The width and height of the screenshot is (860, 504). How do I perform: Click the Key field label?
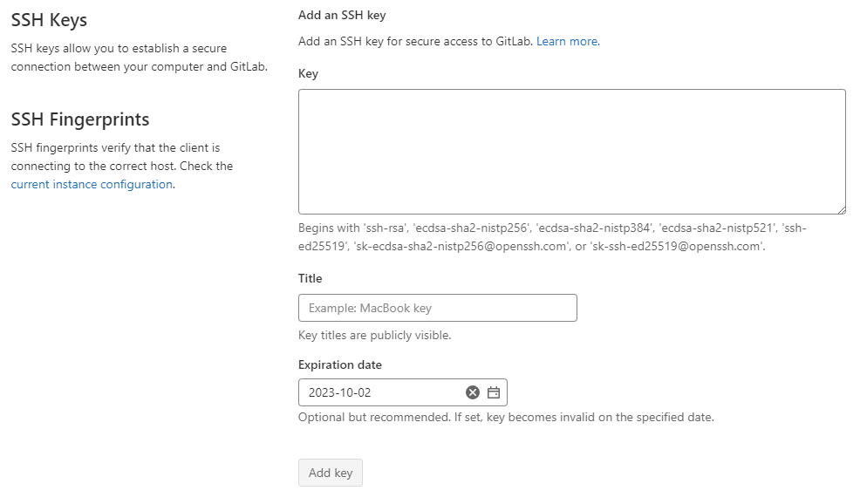[308, 74]
